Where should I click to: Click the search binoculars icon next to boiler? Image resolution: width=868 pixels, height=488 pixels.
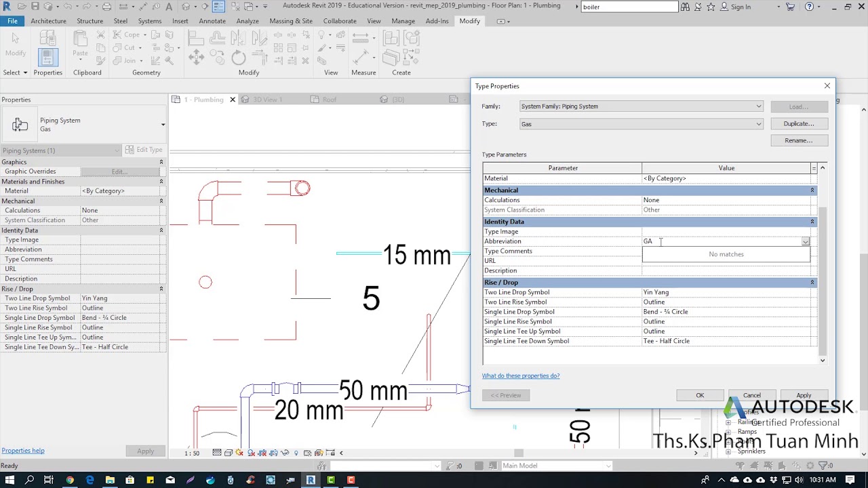[x=686, y=7]
